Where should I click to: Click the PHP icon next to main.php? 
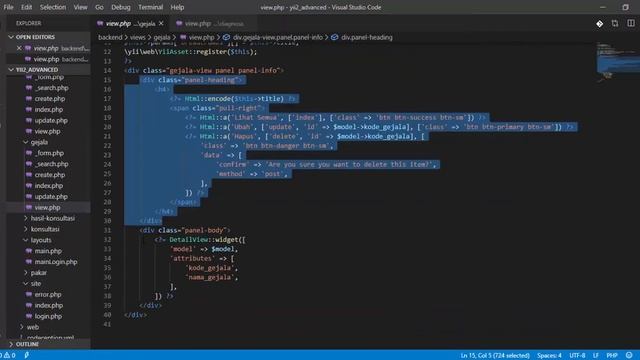pos(29,251)
